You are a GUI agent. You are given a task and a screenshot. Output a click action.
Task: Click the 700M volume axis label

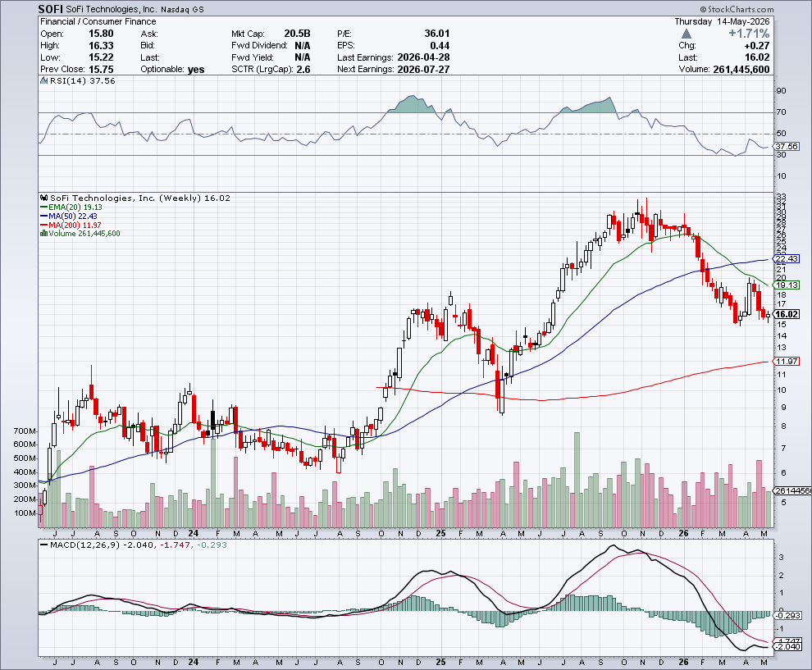(x=25, y=431)
